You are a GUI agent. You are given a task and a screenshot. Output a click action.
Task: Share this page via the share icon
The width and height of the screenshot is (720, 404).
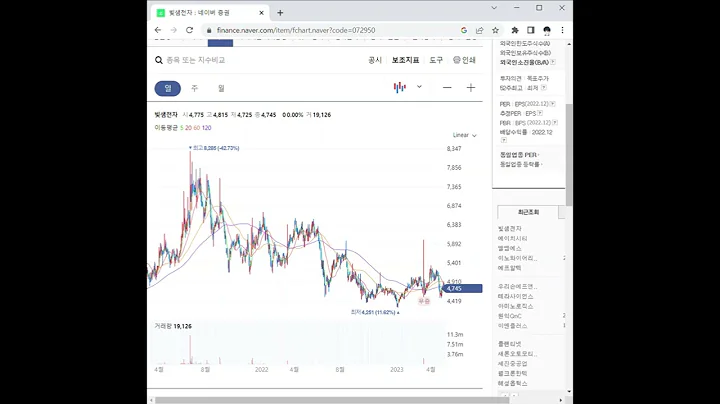(479, 30)
